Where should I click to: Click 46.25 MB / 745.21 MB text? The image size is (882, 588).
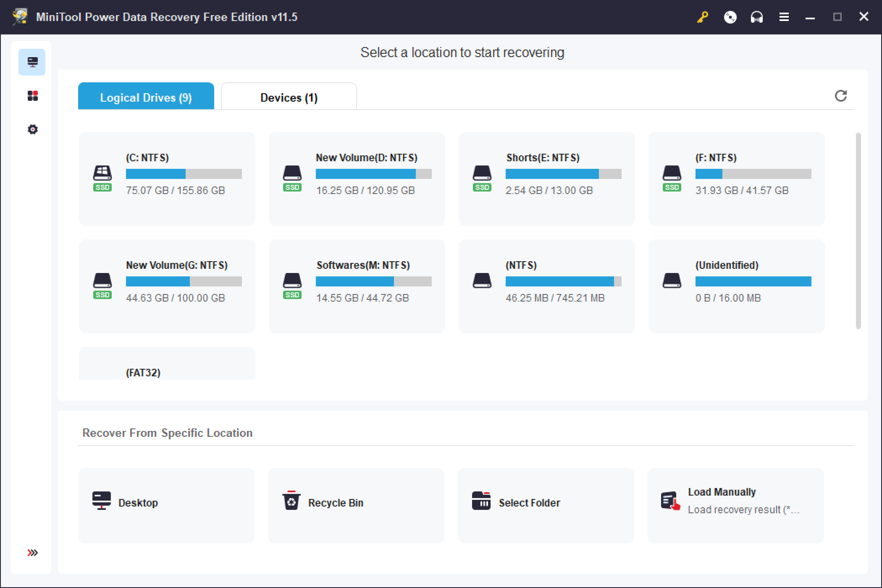(x=555, y=298)
